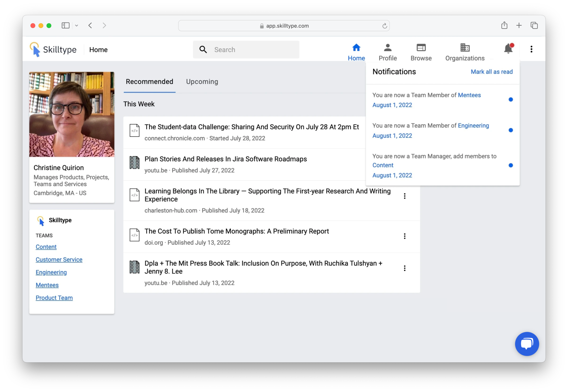Select the Recommended tab
Screen dimensions: 568x392
[150, 82]
